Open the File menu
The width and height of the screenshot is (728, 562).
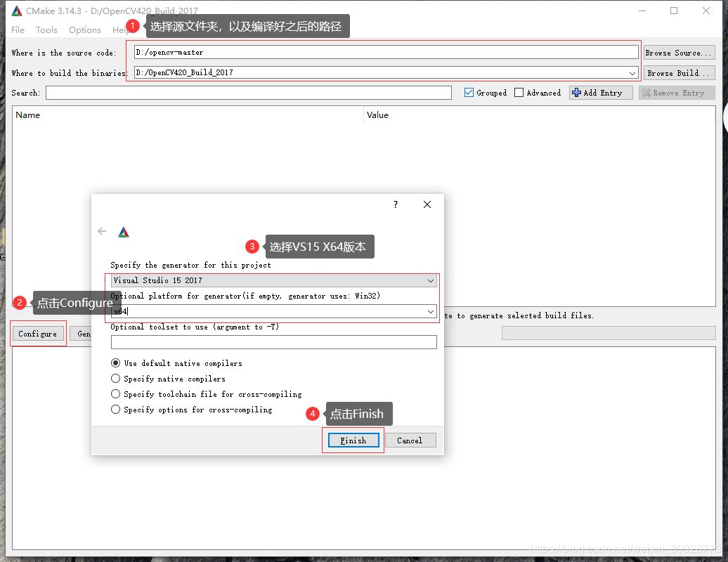click(18, 30)
